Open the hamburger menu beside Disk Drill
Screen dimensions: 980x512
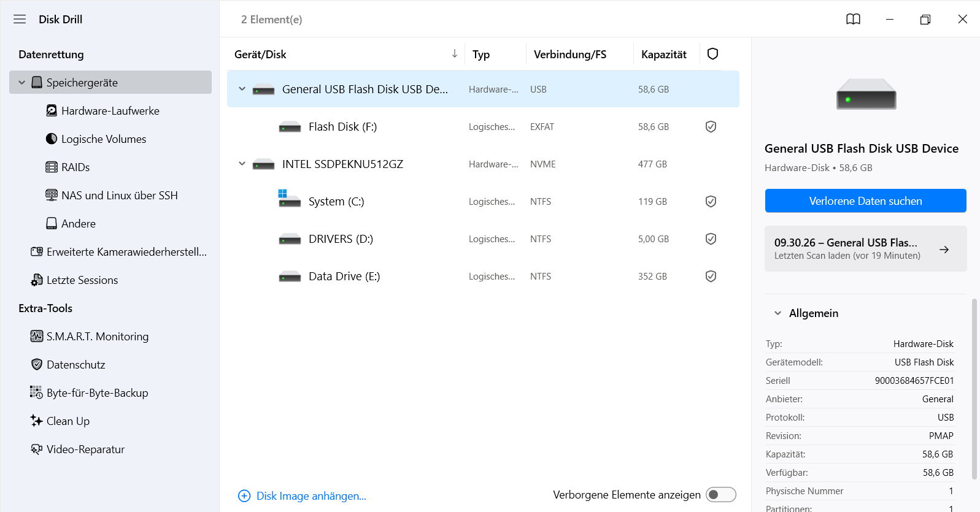point(20,19)
